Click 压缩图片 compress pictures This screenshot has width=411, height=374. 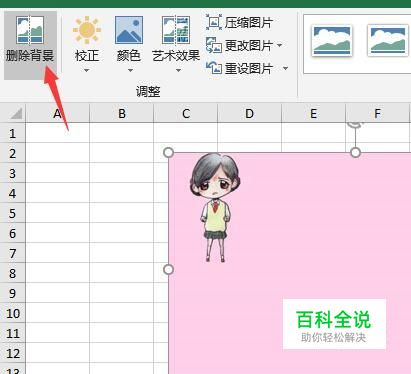click(239, 23)
